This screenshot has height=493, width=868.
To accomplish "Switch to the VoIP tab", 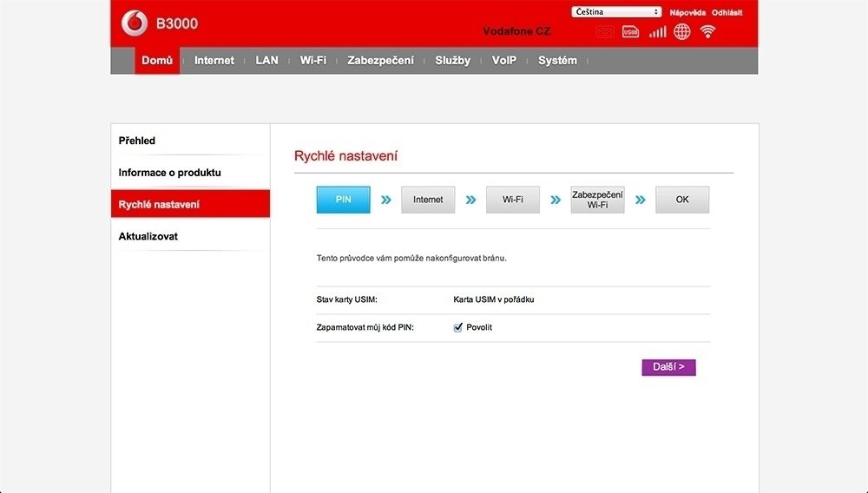I will click(x=503, y=60).
